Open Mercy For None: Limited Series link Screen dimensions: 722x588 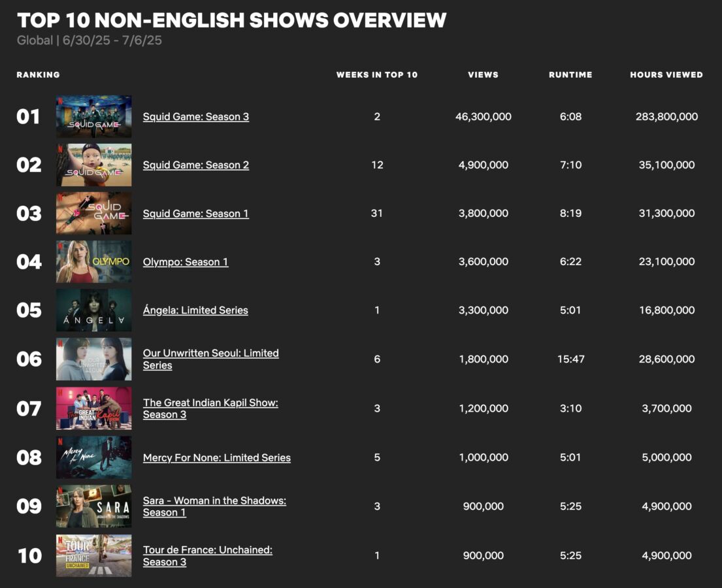coord(217,457)
